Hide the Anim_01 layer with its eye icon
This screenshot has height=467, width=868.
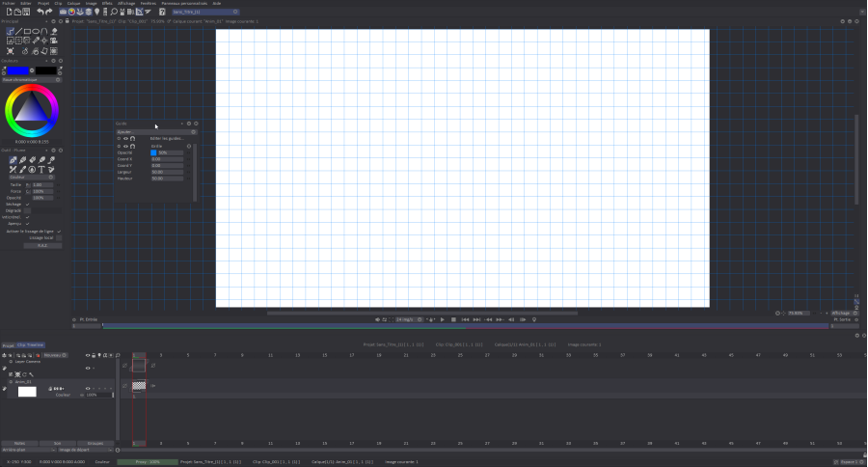pyautogui.click(x=88, y=388)
